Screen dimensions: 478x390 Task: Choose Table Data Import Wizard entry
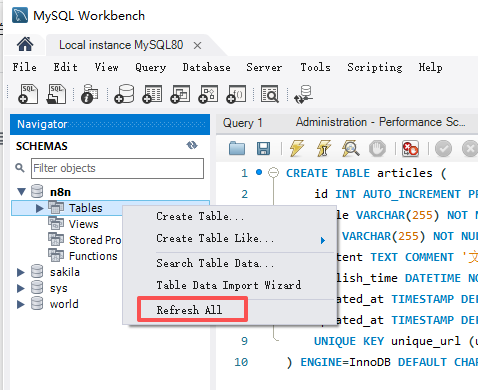(229, 285)
